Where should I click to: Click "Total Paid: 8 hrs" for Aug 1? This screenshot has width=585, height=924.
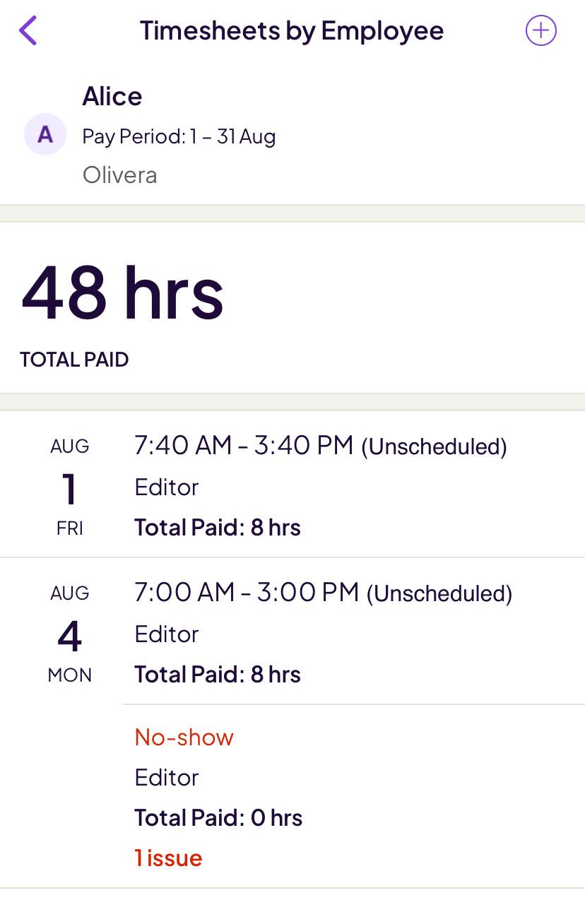click(217, 527)
